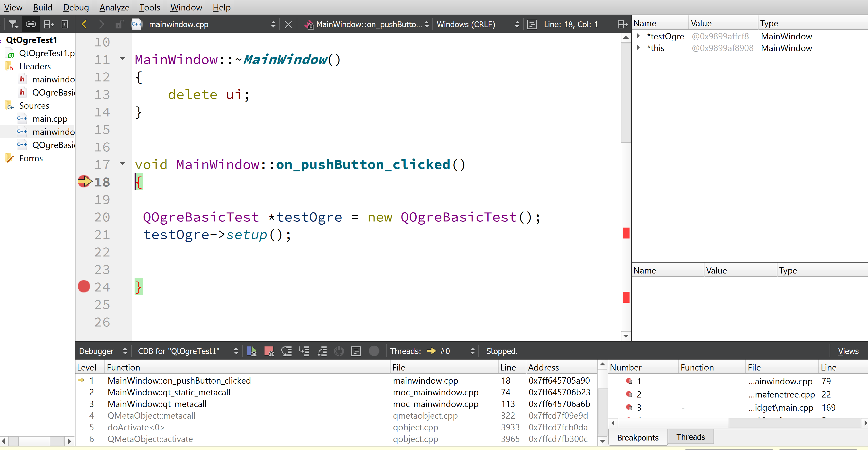868x450 pixels.
Task: Step over the current line
Action: tap(286, 351)
